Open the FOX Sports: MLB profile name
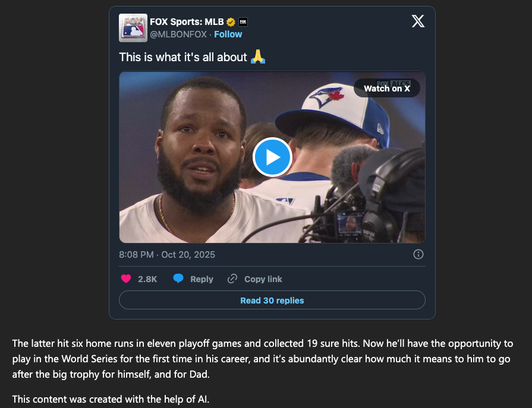Screen dimensions: 532x408 [187, 22]
